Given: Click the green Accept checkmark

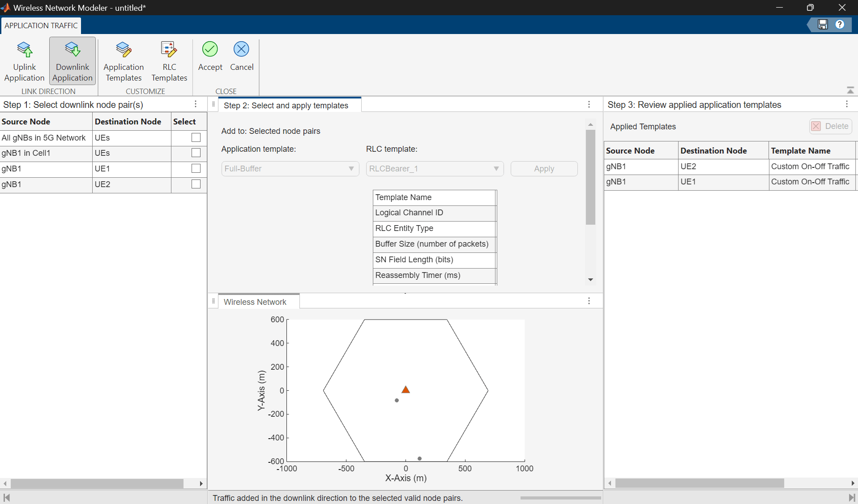Looking at the screenshot, I should pos(210,49).
